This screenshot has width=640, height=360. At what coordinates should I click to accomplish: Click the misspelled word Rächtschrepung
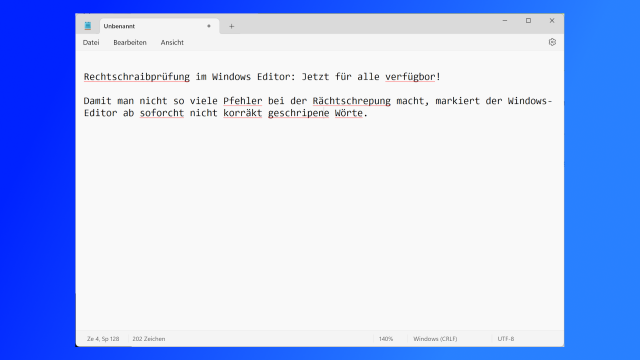click(351, 101)
